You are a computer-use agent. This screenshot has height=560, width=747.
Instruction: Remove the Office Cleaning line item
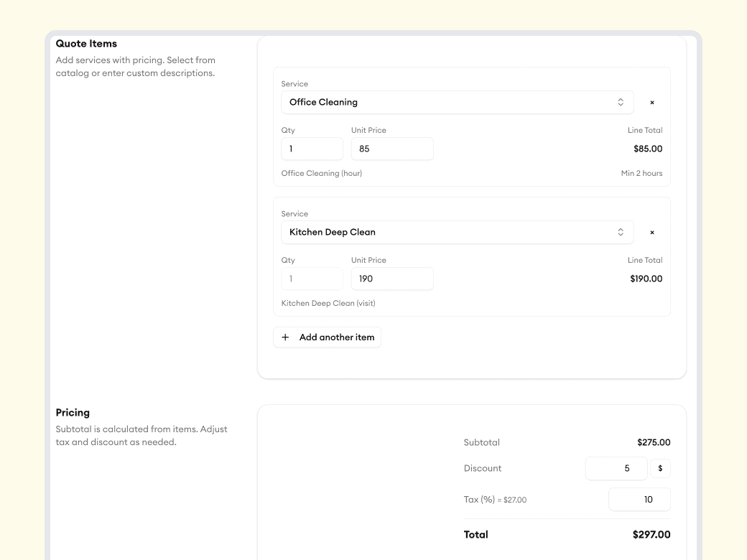click(651, 102)
